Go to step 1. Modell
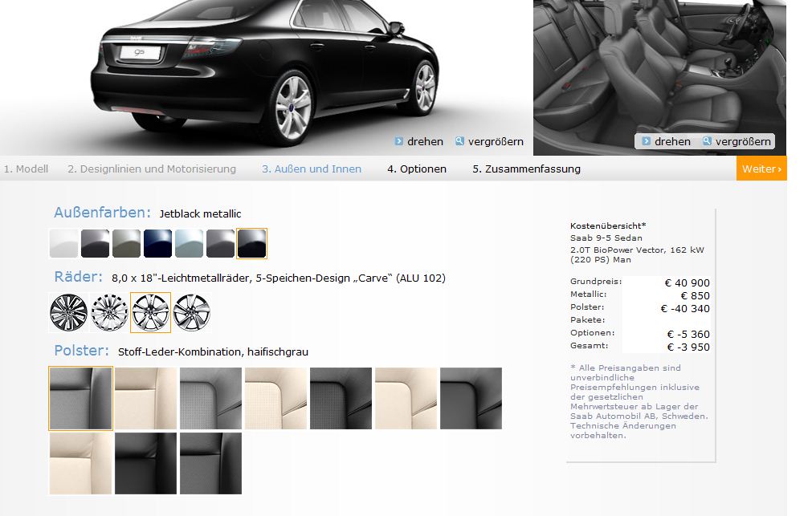The image size is (812, 516). pos(26,169)
